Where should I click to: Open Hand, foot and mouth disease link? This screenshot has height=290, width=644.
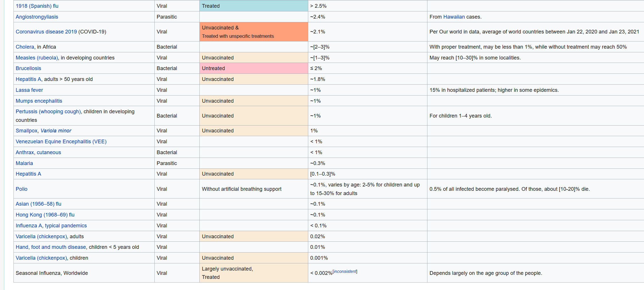51,247
